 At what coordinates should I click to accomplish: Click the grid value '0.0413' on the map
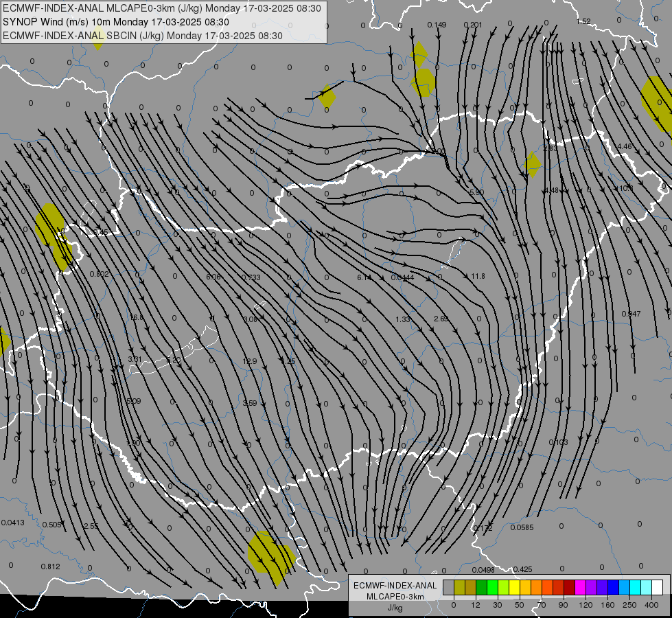[13, 523]
